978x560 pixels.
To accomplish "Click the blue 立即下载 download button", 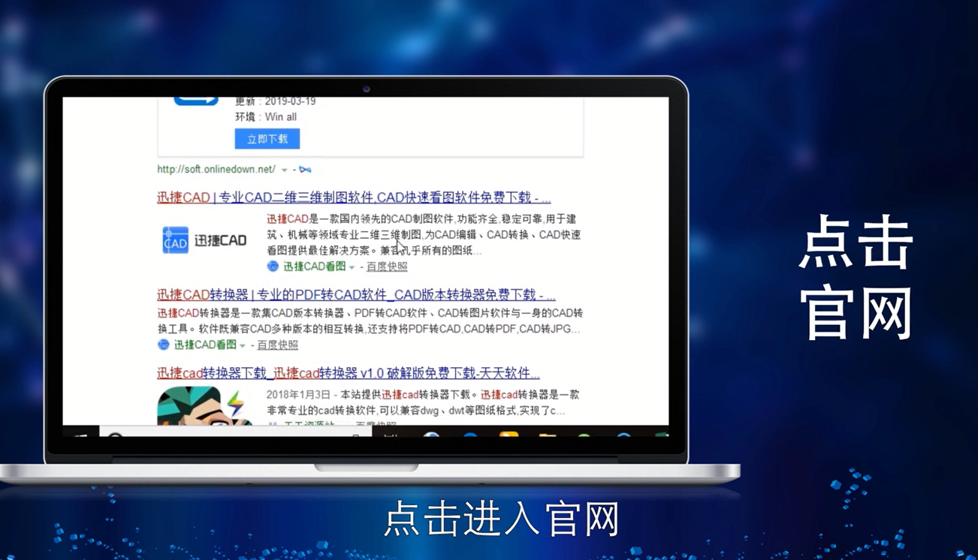I will click(x=267, y=139).
